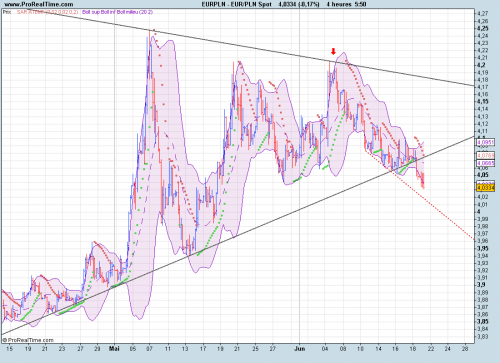Click the www.ProRealTime.com header link
Image resolution: width=500 pixels, height=363 pixels.
pyautogui.click(x=38, y=4)
